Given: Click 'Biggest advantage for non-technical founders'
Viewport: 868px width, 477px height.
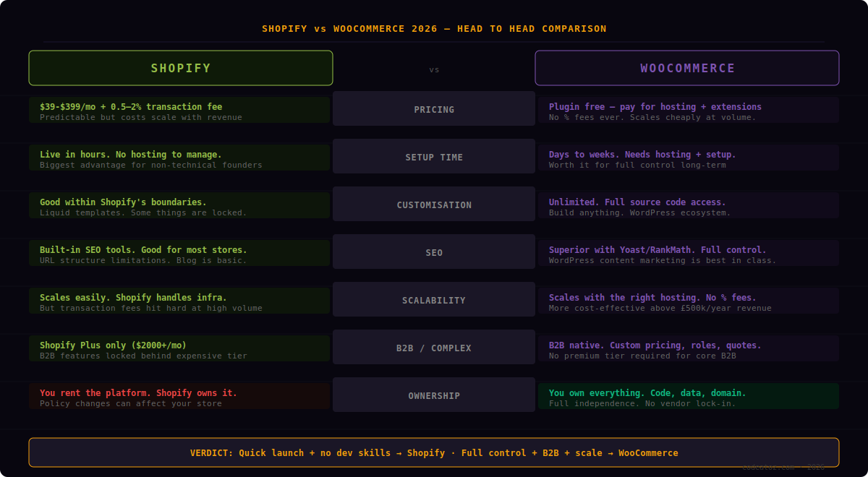Looking at the screenshot, I should (x=151, y=165).
